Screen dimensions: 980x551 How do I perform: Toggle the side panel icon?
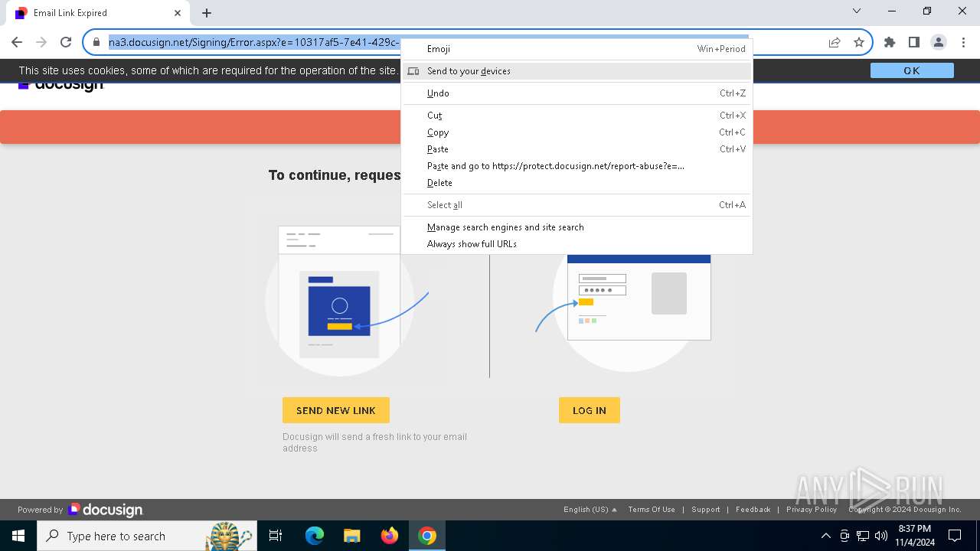tap(914, 42)
